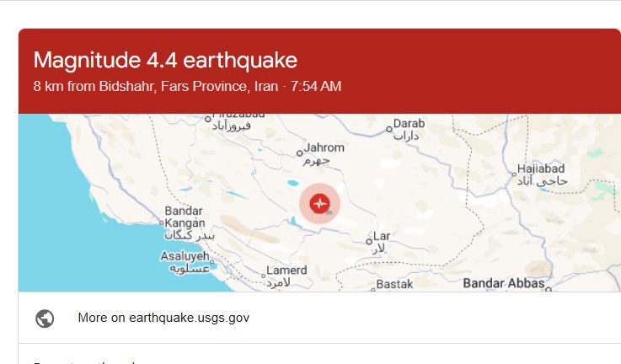
Task: Select the Bandar Kangan coastal dot marker
Action: 161,223
